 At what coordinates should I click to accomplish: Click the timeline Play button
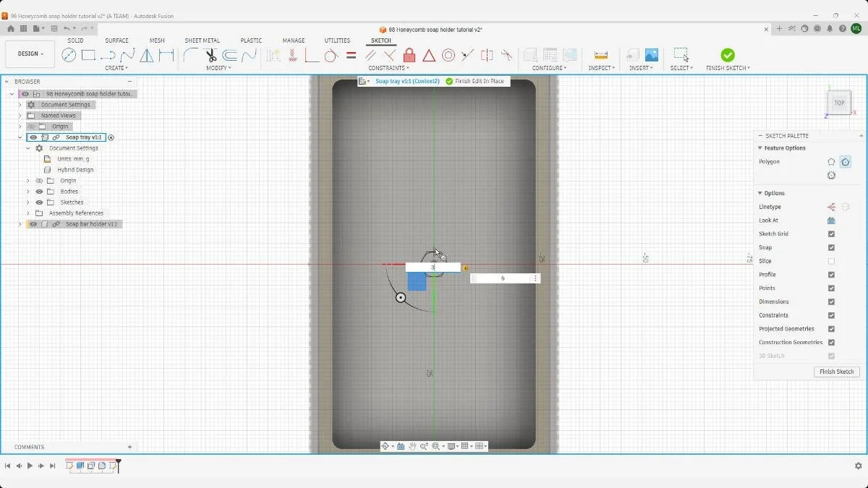(x=30, y=466)
